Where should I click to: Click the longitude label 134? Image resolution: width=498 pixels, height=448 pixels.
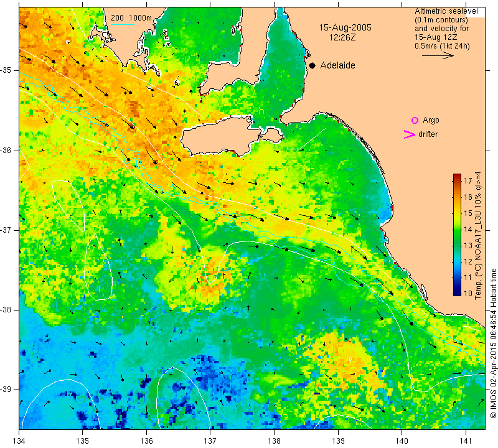[19, 441]
